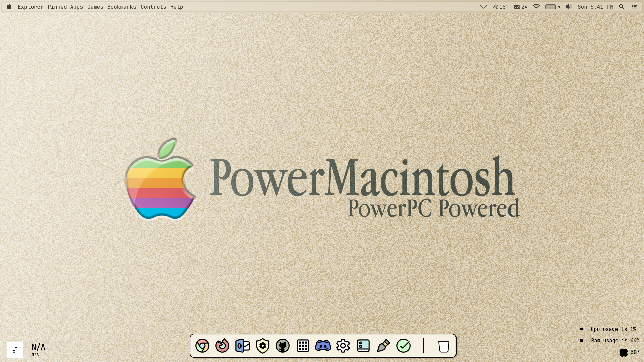Launch Discord from the dock
644x362 pixels.
click(323, 346)
